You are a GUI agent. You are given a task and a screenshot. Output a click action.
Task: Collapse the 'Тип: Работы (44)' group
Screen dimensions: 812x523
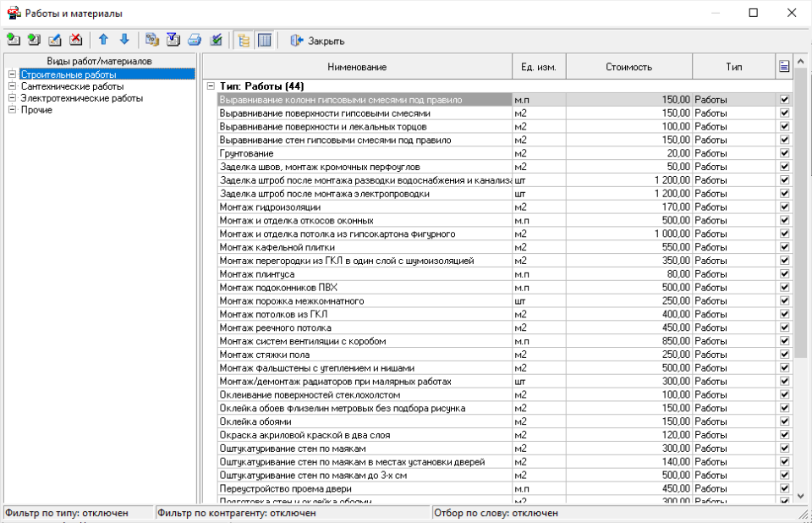click(210, 86)
